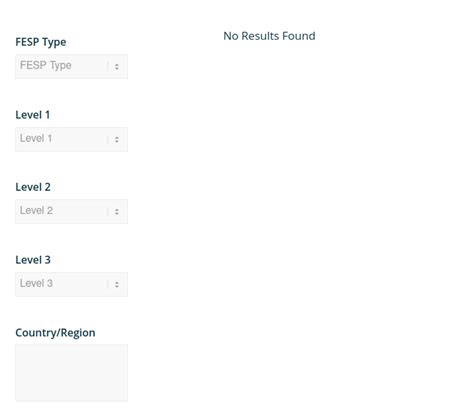Click the bold Level 2 field label
Viewport: 474px width, 410px height.
click(33, 187)
